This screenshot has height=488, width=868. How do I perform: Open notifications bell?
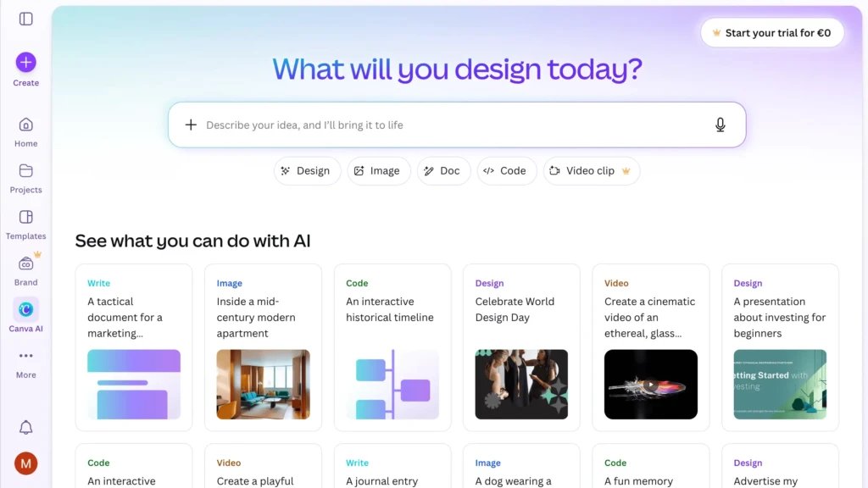(x=26, y=427)
